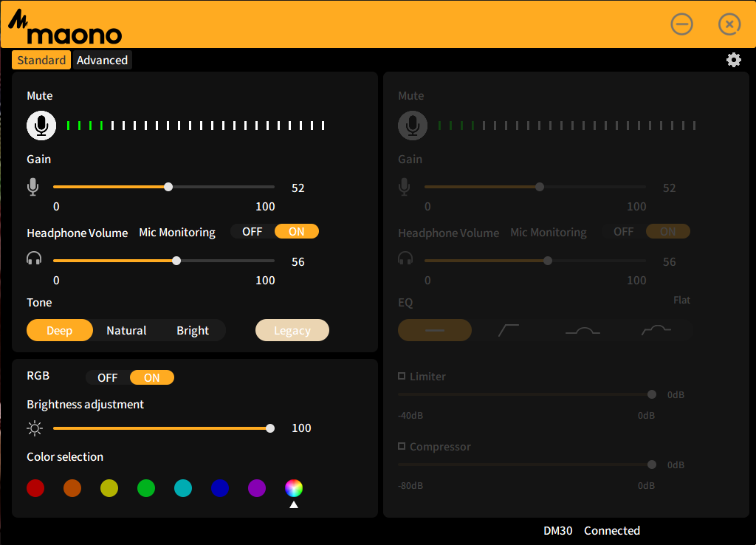Screen dimensions: 756x545
Task: Click the dimmed Headphone Volume slider handle
Action: [x=548, y=261]
